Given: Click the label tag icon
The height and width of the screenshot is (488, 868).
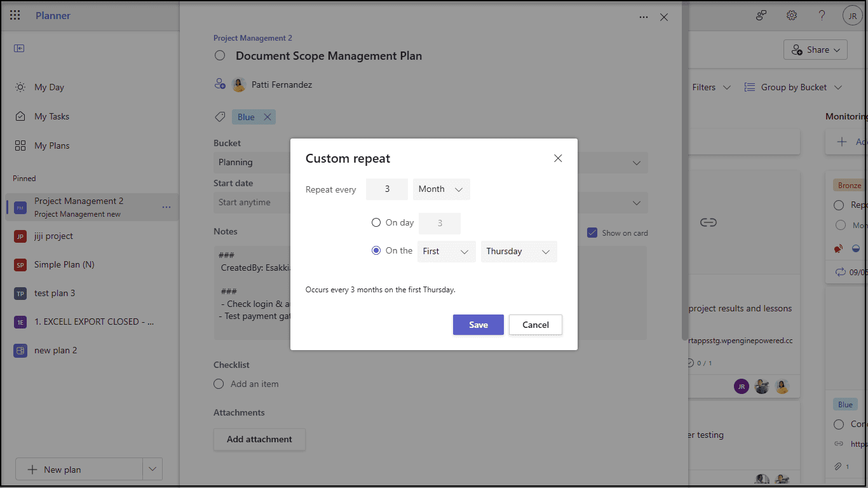Looking at the screenshot, I should coord(220,117).
